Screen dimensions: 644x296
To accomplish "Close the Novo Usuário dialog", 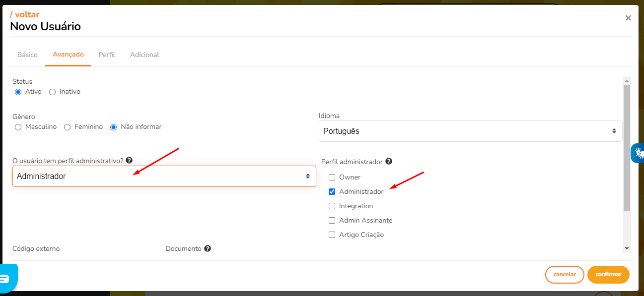I will click(x=628, y=18).
